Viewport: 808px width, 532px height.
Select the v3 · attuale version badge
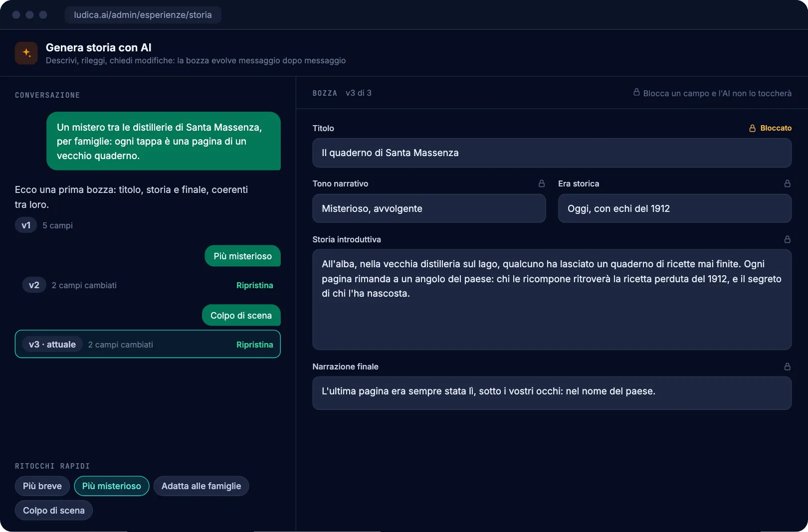click(x=52, y=345)
